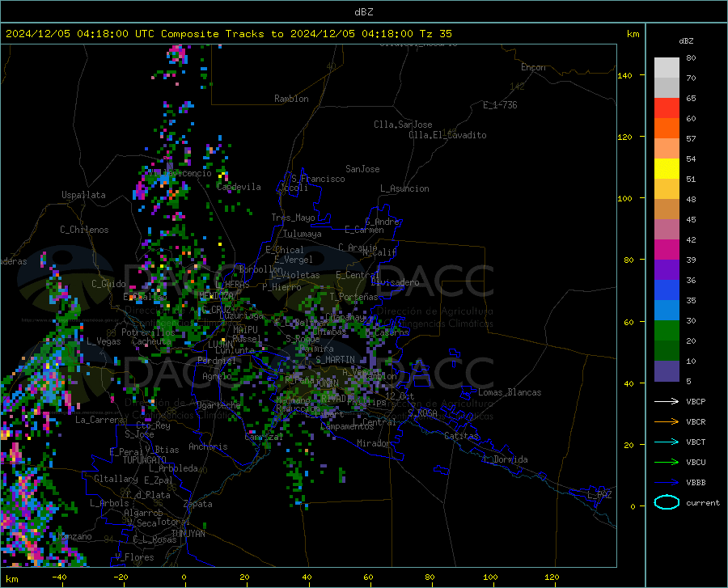Click the dBZ heading above color legend

tap(686, 40)
